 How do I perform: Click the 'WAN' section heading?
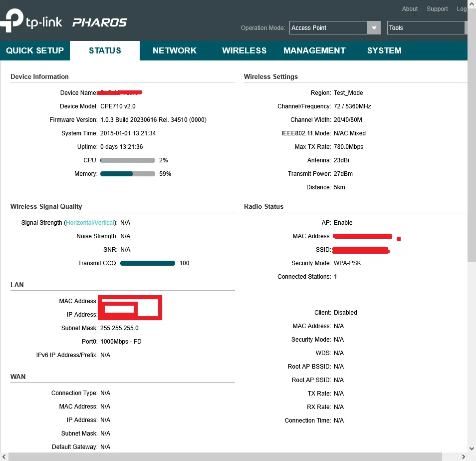click(18, 377)
